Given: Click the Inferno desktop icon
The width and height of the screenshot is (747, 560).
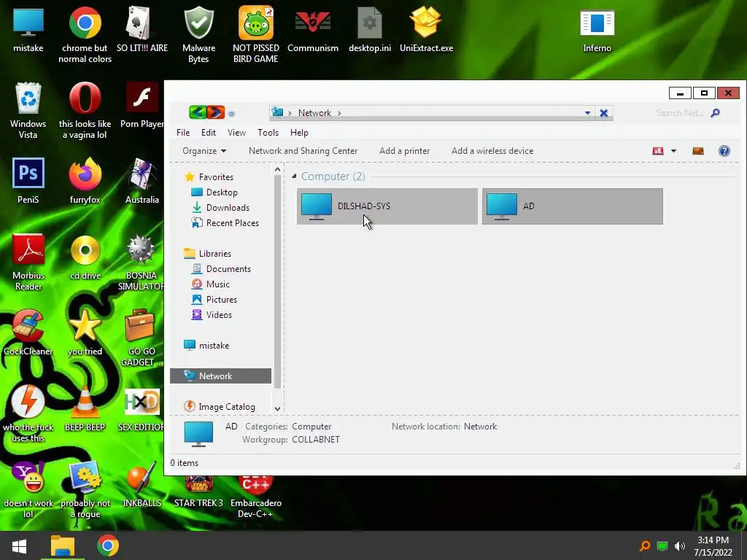Looking at the screenshot, I should tap(597, 31).
